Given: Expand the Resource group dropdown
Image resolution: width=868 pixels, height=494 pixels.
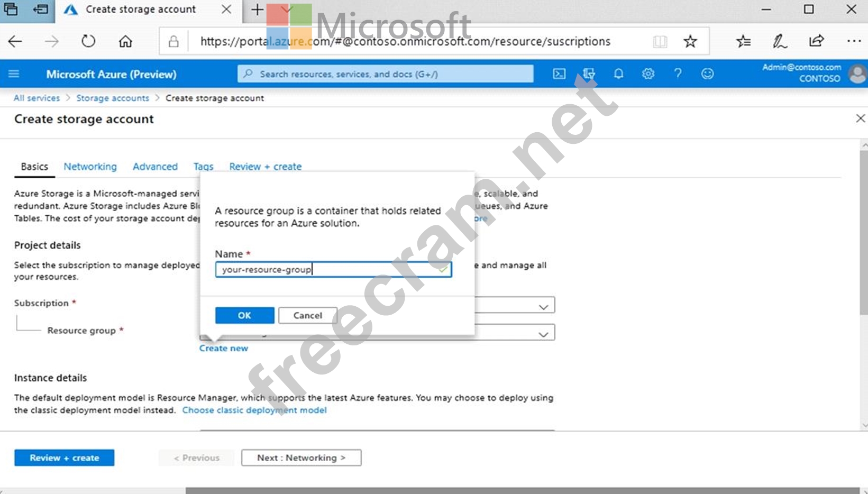Looking at the screenshot, I should [x=543, y=334].
